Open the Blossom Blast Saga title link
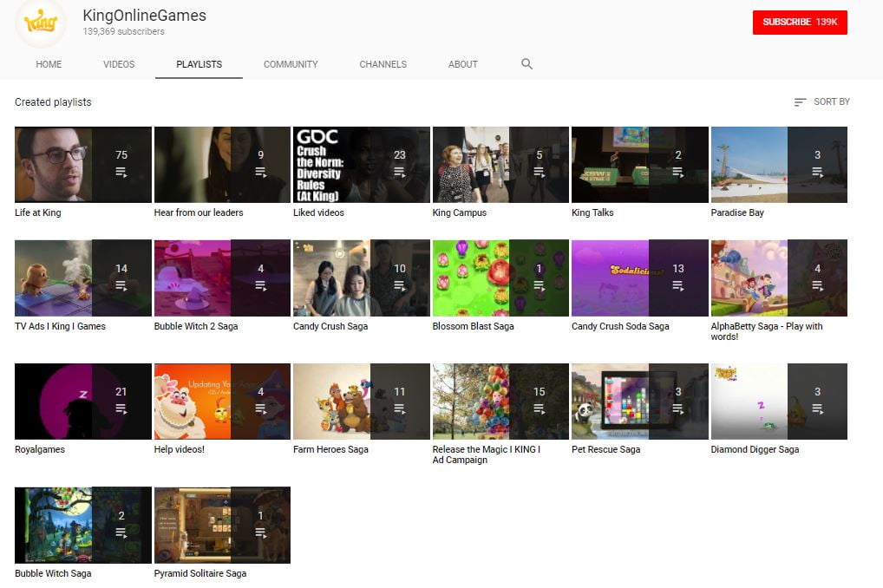The height and width of the screenshot is (588, 883). coord(473,327)
